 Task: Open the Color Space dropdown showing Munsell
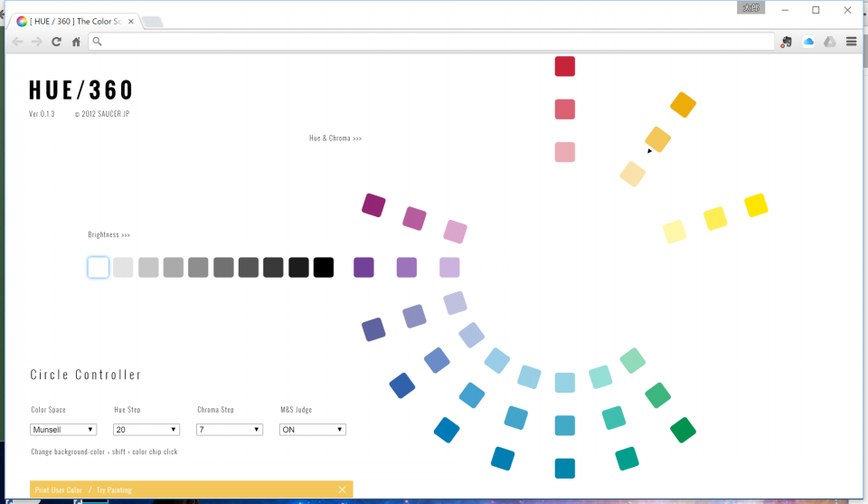coord(63,430)
